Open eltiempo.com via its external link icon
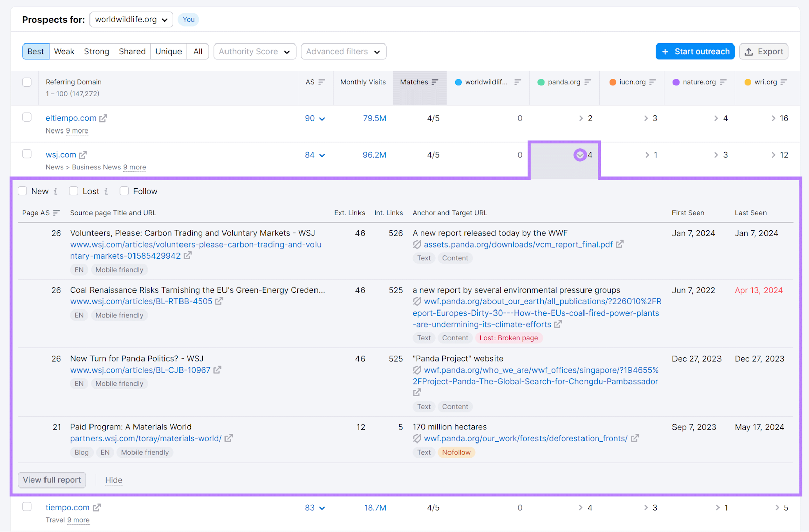809x532 pixels. click(x=104, y=118)
